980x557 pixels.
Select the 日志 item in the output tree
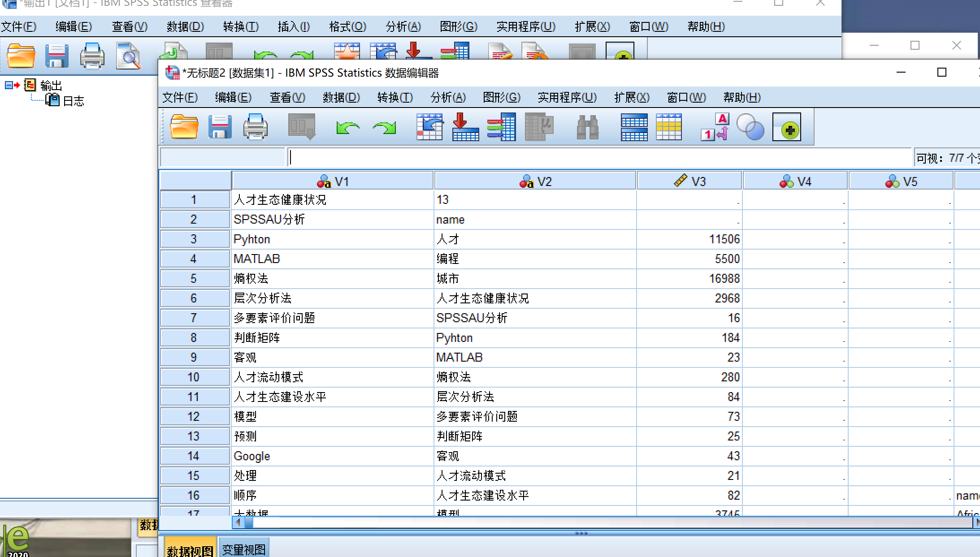tap(74, 100)
